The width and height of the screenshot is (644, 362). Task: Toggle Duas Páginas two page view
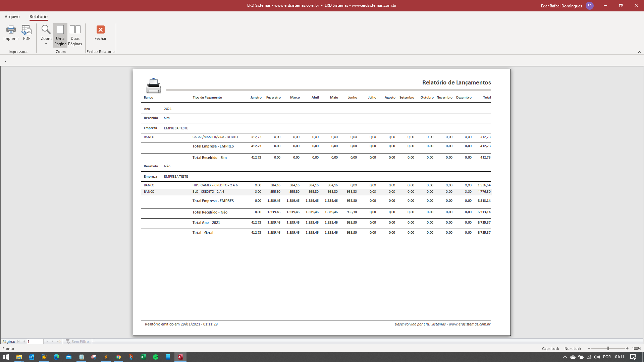pos(75,35)
